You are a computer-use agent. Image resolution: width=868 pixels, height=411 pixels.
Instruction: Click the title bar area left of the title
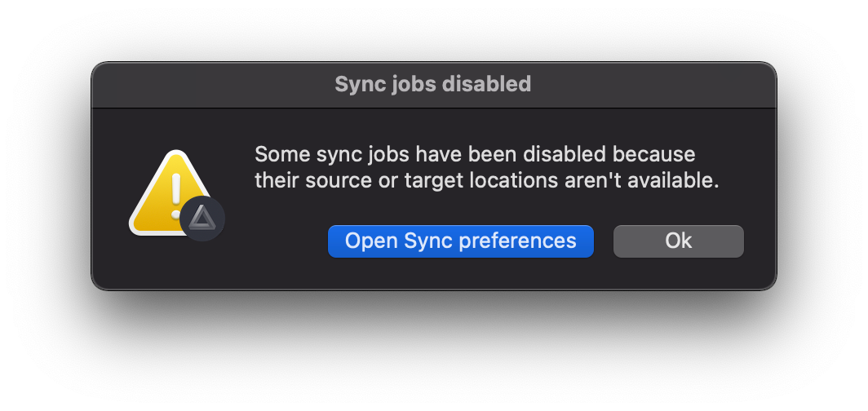coord(213,85)
